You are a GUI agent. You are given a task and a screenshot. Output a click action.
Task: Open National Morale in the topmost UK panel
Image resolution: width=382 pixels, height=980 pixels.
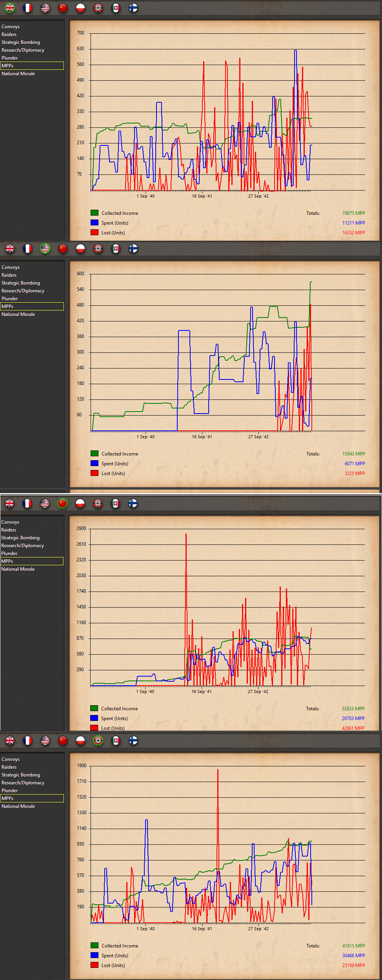[18, 74]
